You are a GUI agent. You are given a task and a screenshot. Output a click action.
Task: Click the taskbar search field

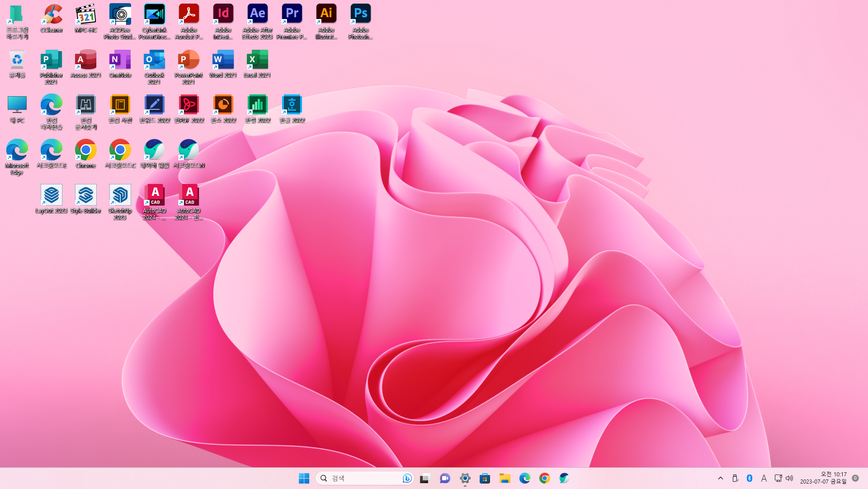tap(362, 478)
